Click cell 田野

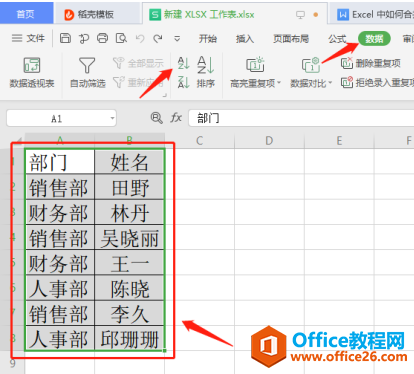[129, 187]
